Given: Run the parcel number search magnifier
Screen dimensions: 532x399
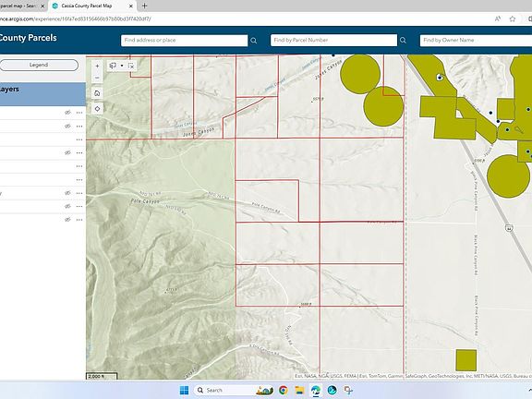Looking at the screenshot, I should (403, 41).
